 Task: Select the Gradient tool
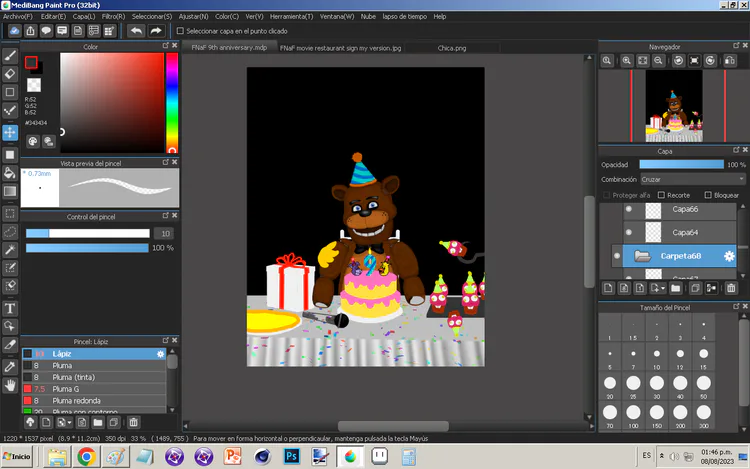pyautogui.click(x=10, y=191)
